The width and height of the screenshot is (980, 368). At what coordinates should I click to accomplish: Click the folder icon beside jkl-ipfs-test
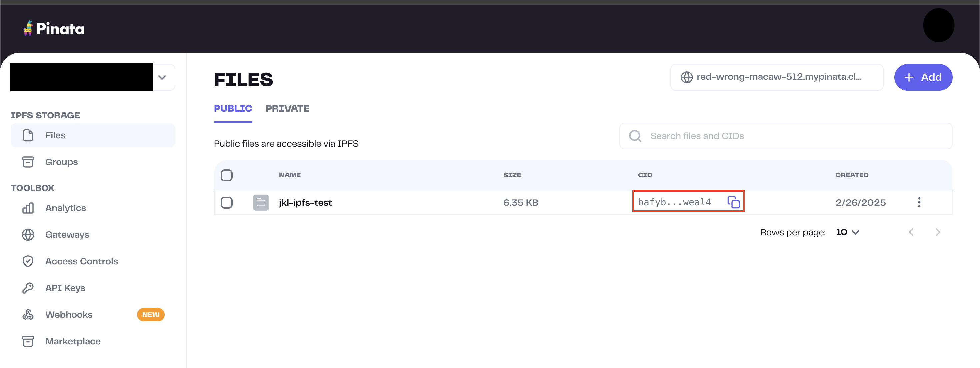[x=261, y=202]
